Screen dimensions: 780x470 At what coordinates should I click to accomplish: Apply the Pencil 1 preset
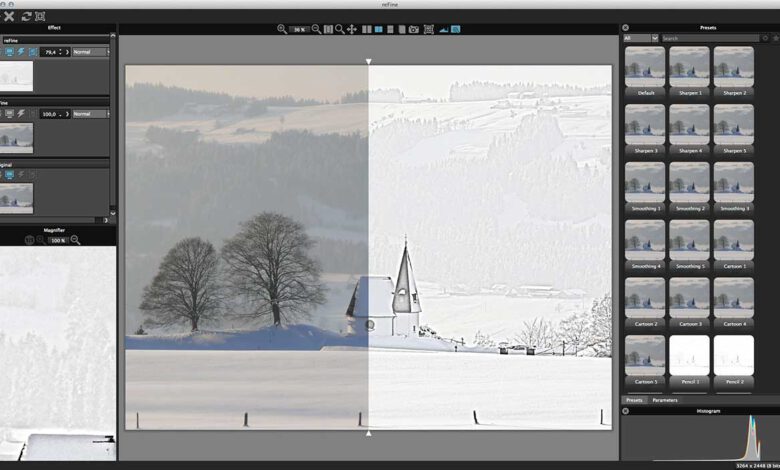[689, 359]
